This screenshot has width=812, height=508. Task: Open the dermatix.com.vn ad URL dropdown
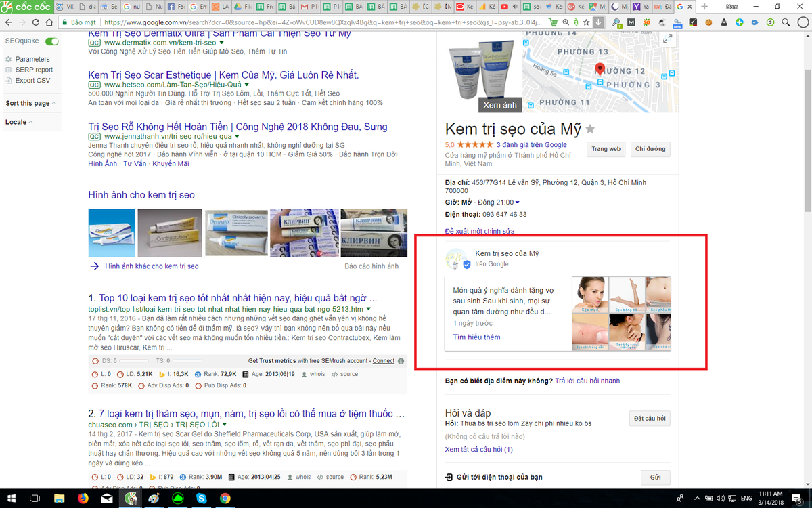click(220, 43)
